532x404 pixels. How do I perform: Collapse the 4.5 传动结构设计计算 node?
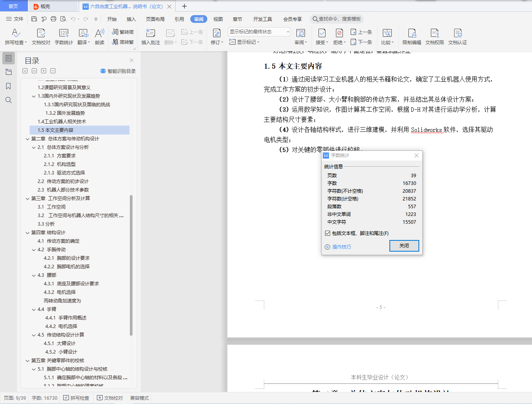[34, 335]
